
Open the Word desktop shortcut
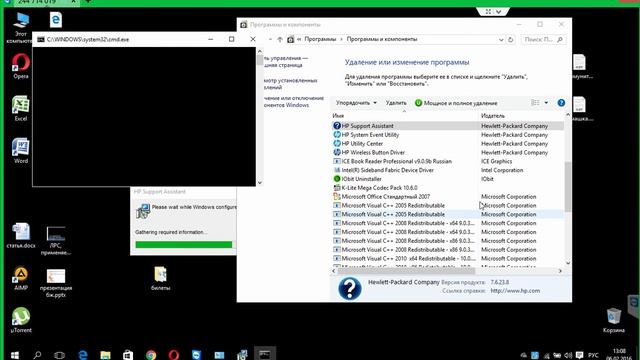(x=20, y=151)
